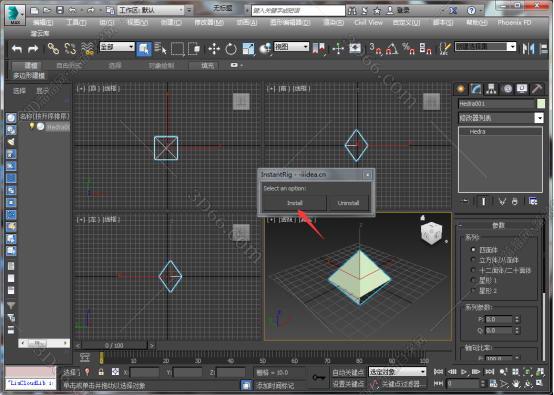Select the Bind to Space Warp tool
The height and width of the screenshot is (395, 554).
87,48
